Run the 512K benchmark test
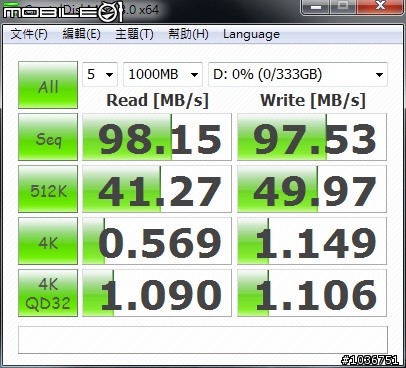The height and width of the screenshot is (368, 406). [48, 189]
